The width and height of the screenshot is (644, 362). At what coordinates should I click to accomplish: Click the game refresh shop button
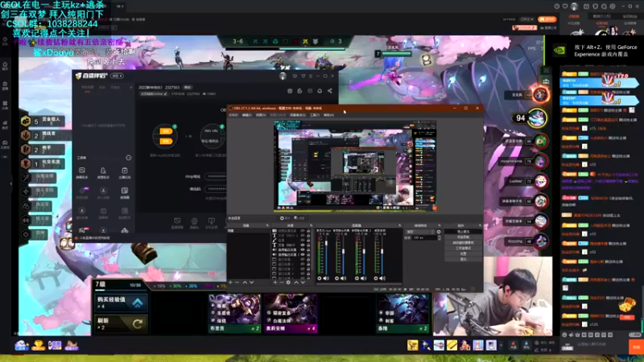click(x=120, y=324)
